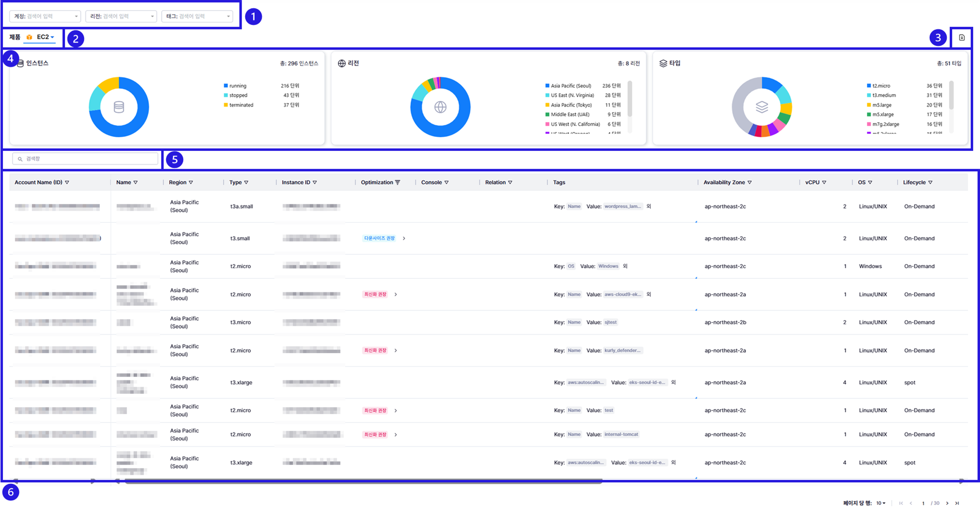Click the filter icon next to Region header
980x519 pixels.
coord(191,182)
